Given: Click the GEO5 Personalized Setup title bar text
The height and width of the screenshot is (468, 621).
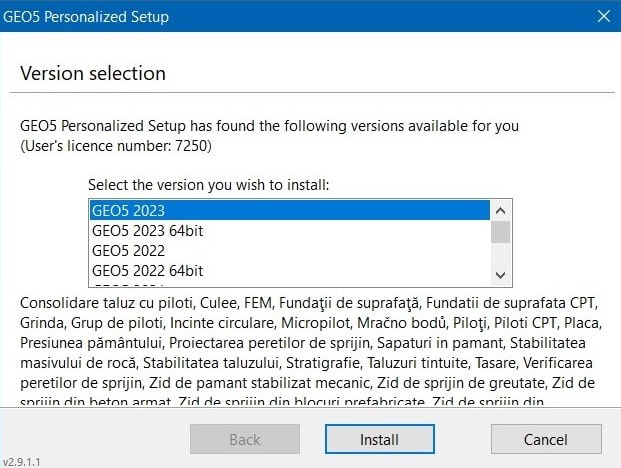Looking at the screenshot, I should pyautogui.click(x=86, y=17).
